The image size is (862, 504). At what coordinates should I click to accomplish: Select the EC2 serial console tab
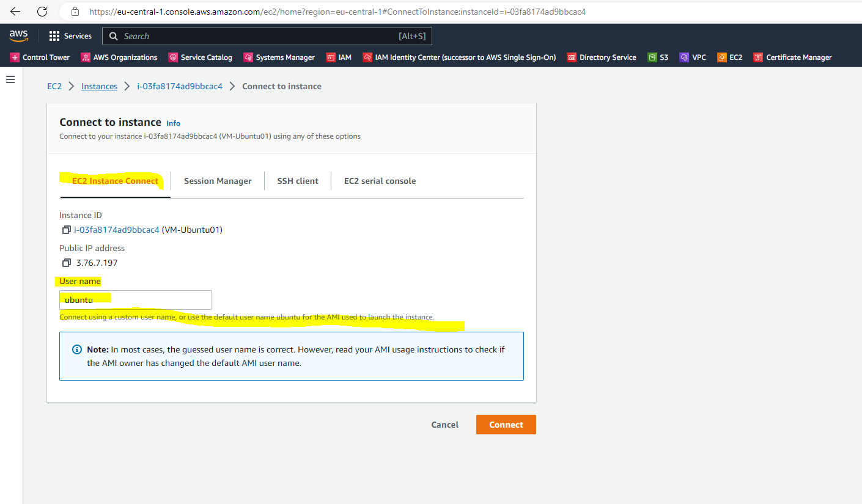tap(380, 181)
